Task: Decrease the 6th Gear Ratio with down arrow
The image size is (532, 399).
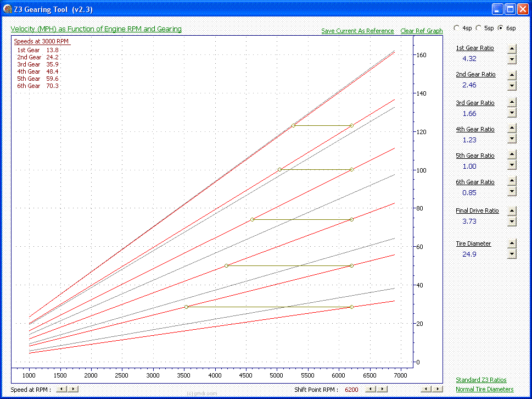Action: click(512, 192)
